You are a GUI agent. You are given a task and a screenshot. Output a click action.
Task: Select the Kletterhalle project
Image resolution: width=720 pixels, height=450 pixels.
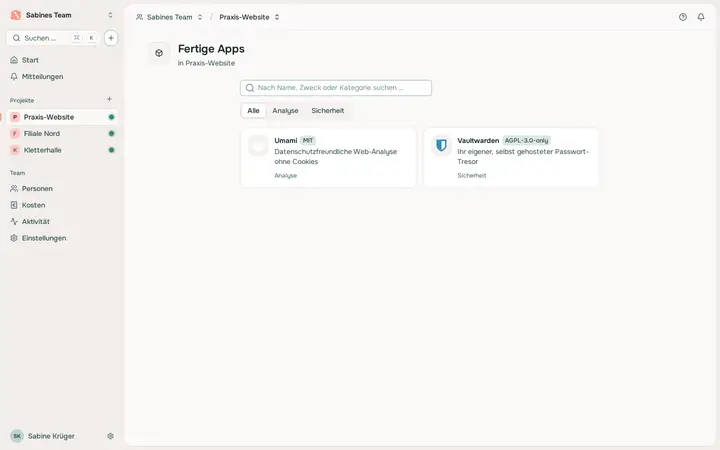pos(62,150)
